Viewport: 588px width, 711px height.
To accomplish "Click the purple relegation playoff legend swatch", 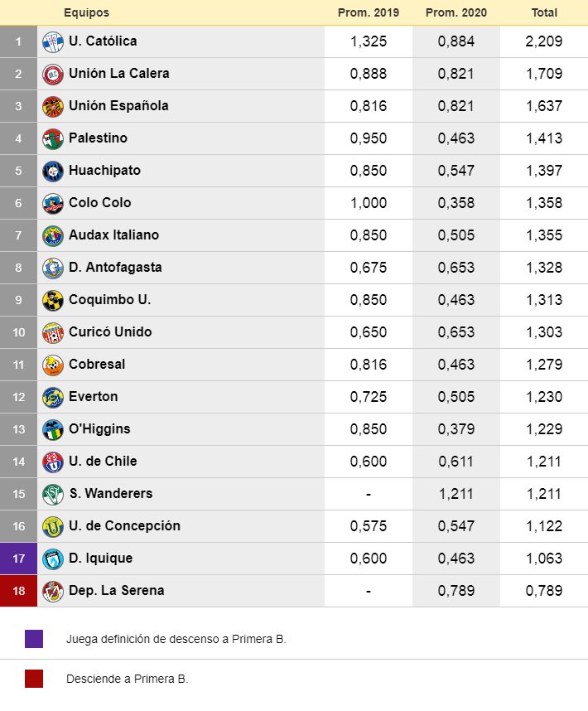I will coord(34,639).
